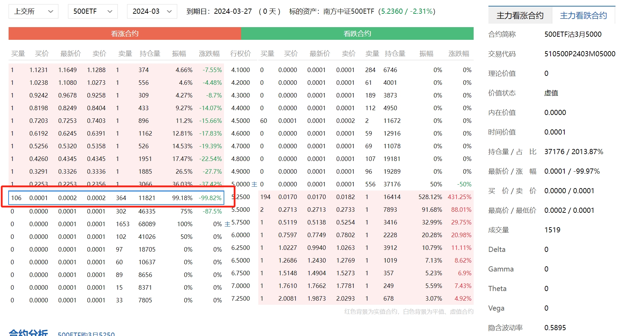Switch to 主力看跌合约 tab
Image resolution: width=644 pixels, height=336 pixels.
coord(583,15)
